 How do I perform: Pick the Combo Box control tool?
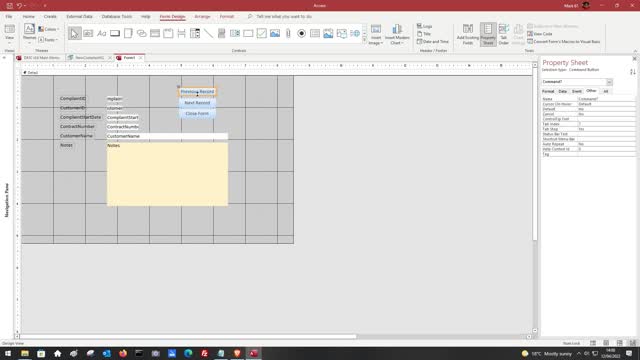[195, 33]
